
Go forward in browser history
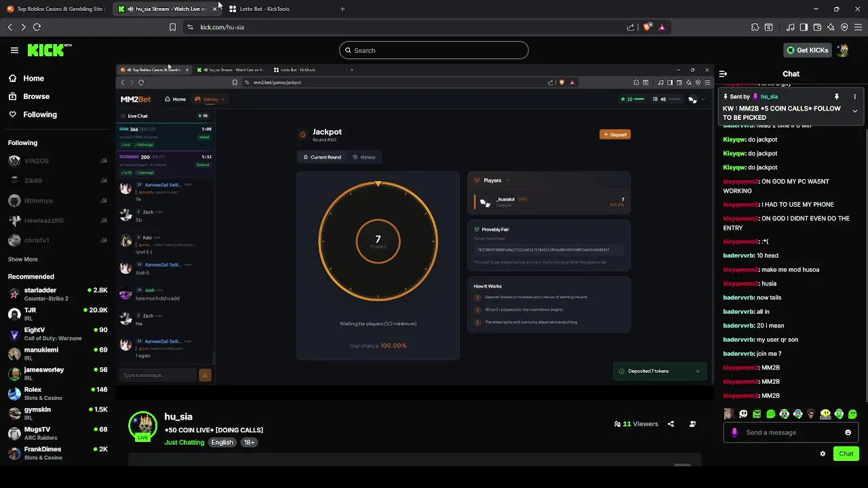click(x=23, y=27)
